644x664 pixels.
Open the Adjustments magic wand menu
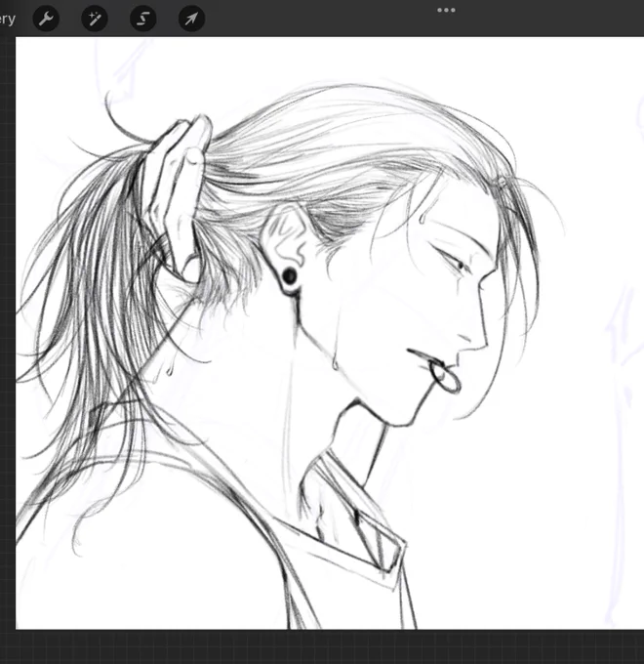[95, 19]
